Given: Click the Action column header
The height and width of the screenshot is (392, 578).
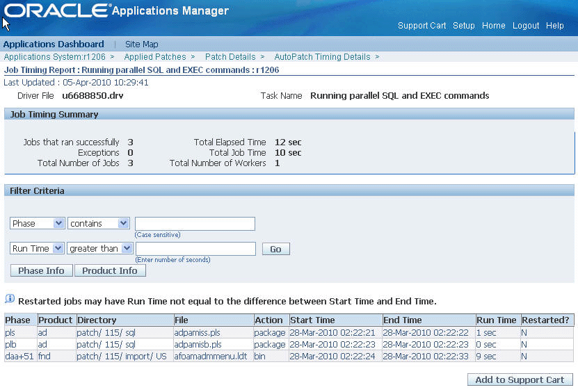Looking at the screenshot, I should pyautogui.click(x=271, y=320).
